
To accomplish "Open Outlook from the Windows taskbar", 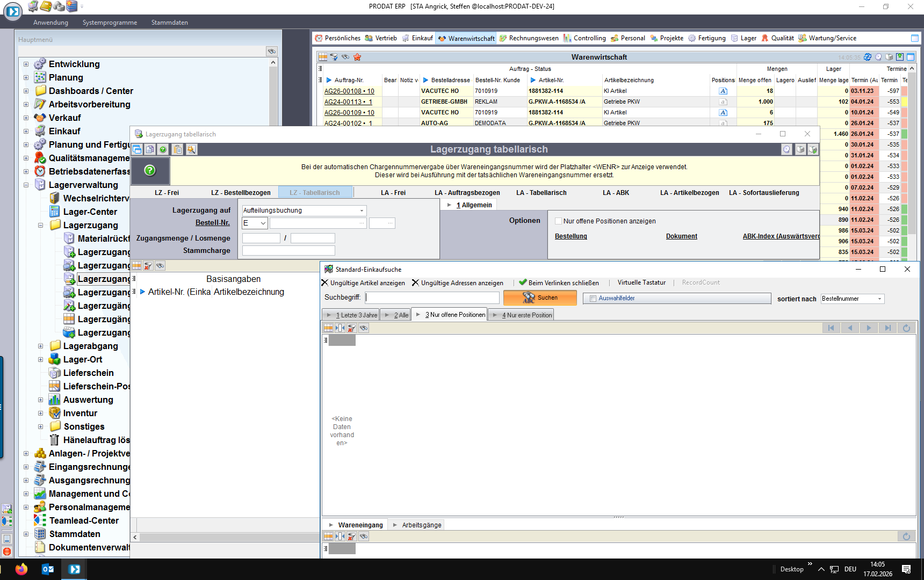I will pyautogui.click(x=48, y=569).
